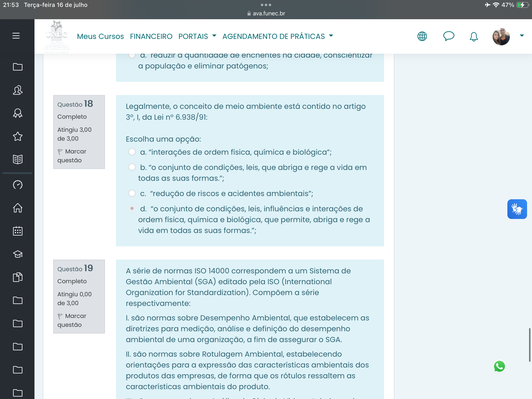Open the sign language accessibility widget

click(517, 209)
